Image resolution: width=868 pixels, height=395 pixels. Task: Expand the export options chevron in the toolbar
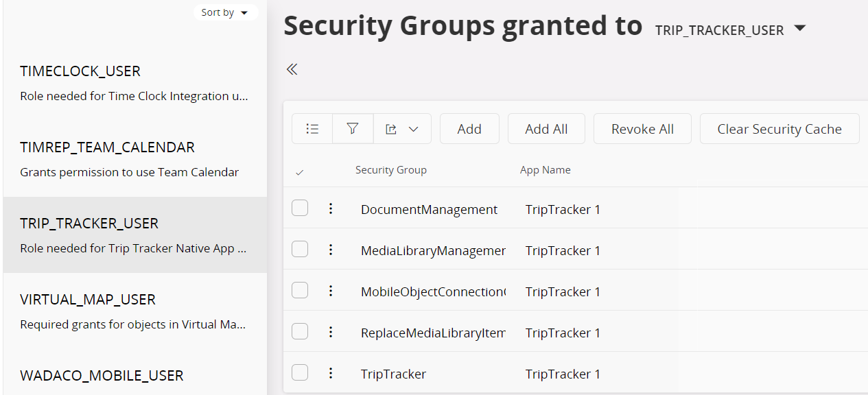[x=414, y=128]
